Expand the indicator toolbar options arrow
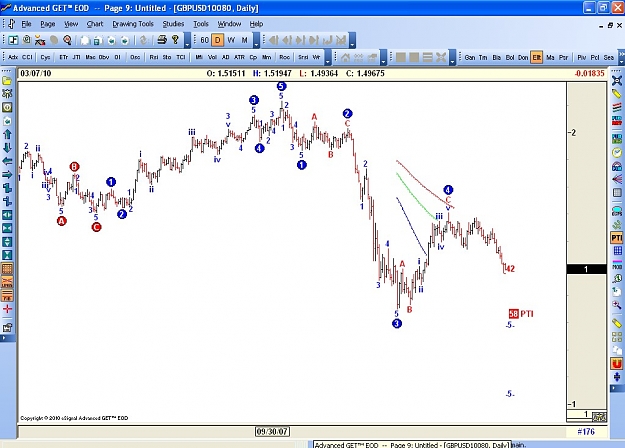The width and height of the screenshot is (625, 448). 328,58
